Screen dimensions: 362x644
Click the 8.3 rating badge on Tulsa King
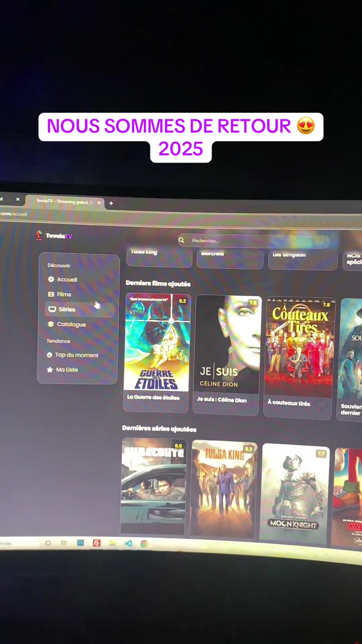coord(249,449)
